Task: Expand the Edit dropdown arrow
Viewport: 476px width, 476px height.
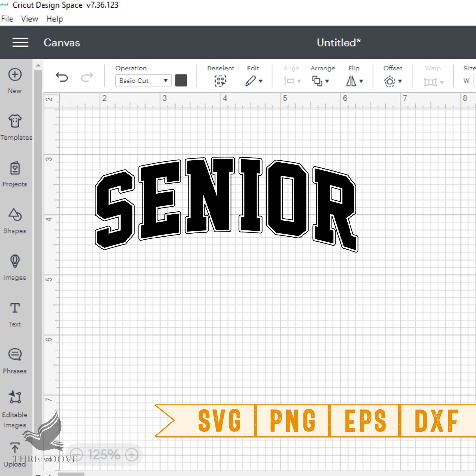Action: click(261, 81)
